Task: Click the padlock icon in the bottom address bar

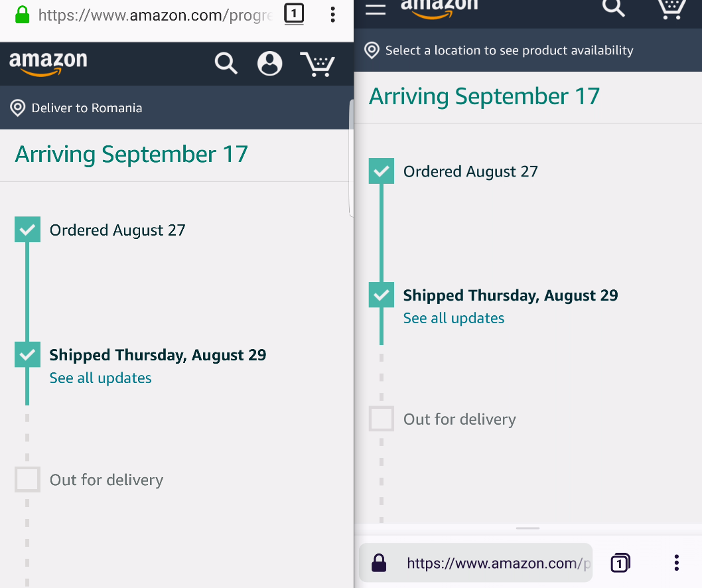Action: tap(379, 562)
